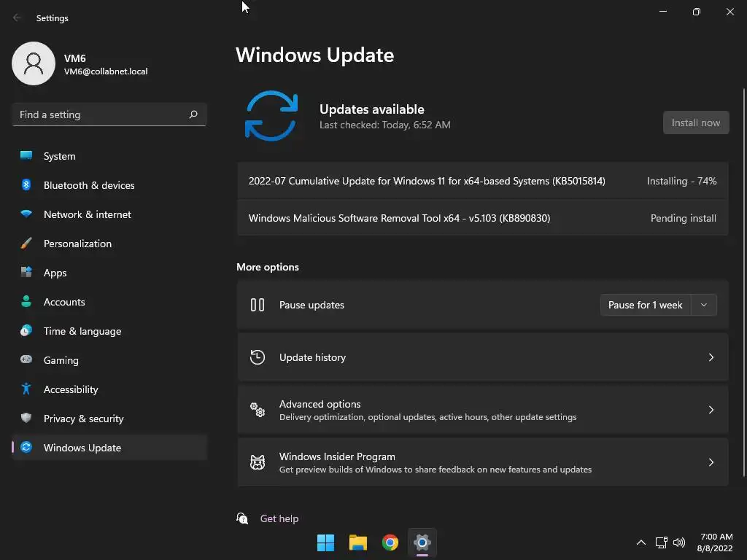The width and height of the screenshot is (747, 560).
Task: Click the System monitor icon in sidebar
Action: point(26,155)
